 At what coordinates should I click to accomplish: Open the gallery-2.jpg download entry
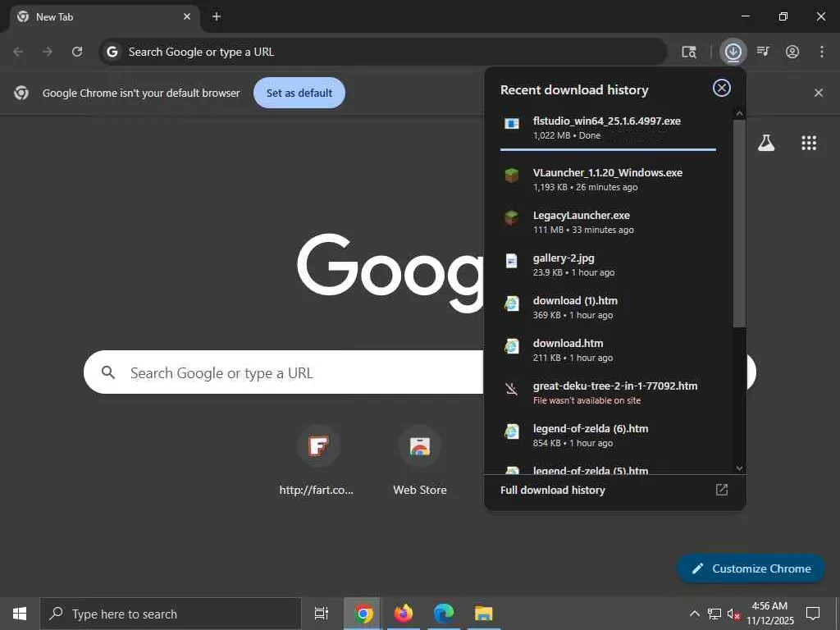(608, 265)
